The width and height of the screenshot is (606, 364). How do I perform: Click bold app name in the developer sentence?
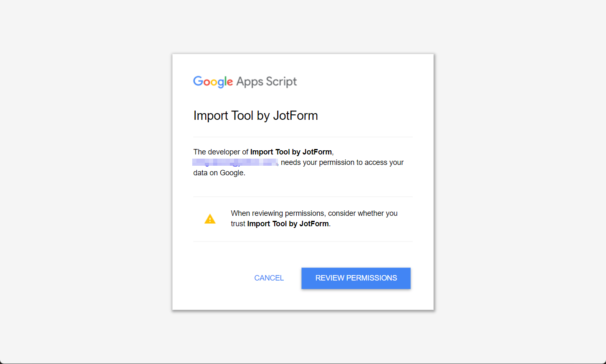pyautogui.click(x=291, y=152)
